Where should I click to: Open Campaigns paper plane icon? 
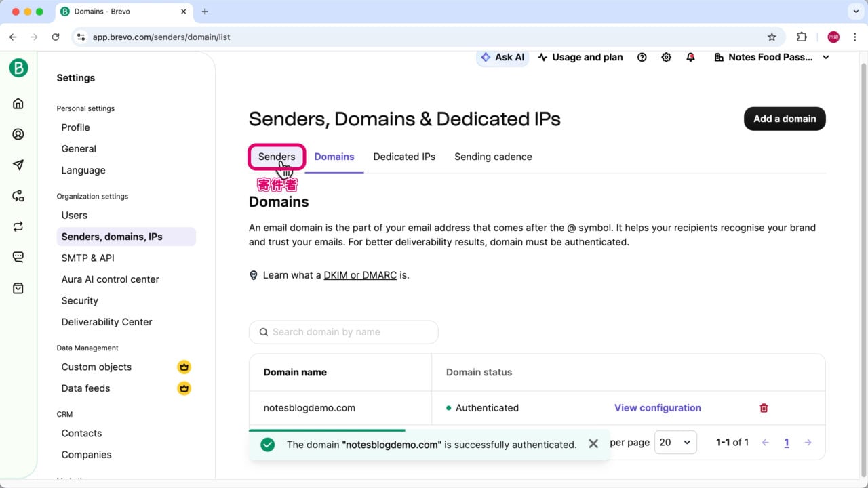18,165
